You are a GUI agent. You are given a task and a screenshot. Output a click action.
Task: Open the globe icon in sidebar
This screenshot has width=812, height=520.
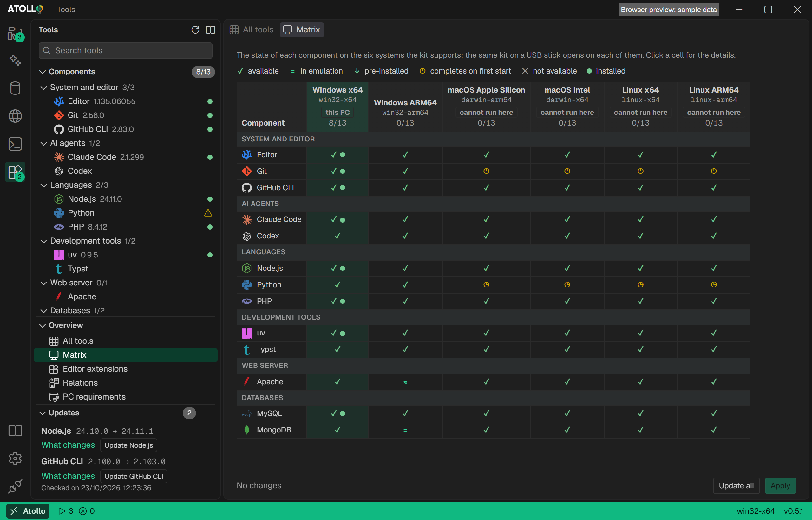(x=15, y=116)
